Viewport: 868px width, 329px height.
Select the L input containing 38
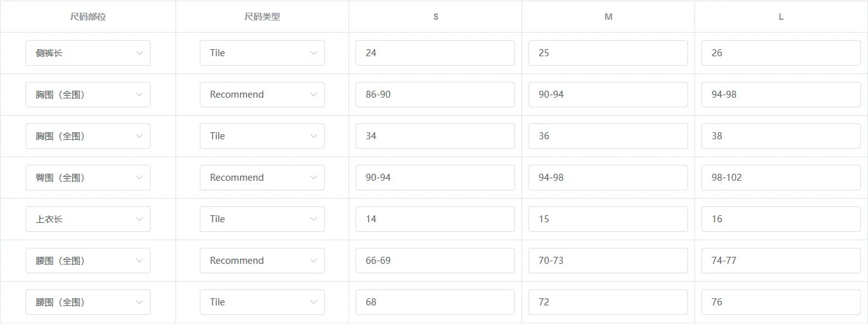coord(781,136)
